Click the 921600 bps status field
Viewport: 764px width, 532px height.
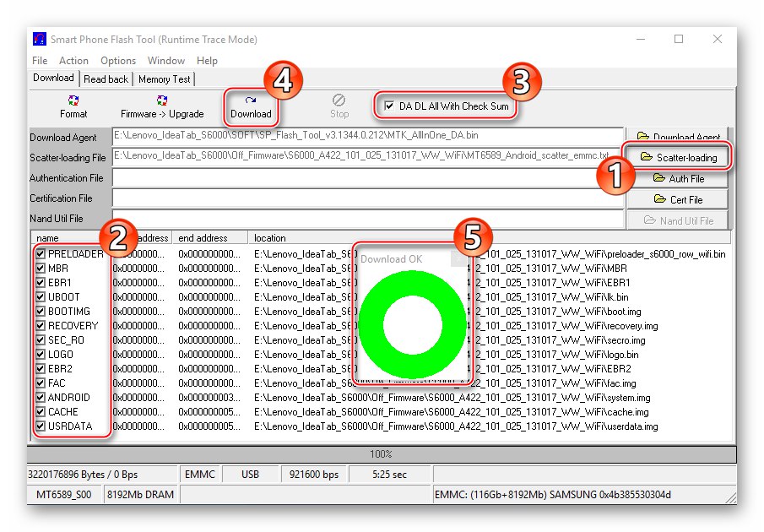[314, 474]
